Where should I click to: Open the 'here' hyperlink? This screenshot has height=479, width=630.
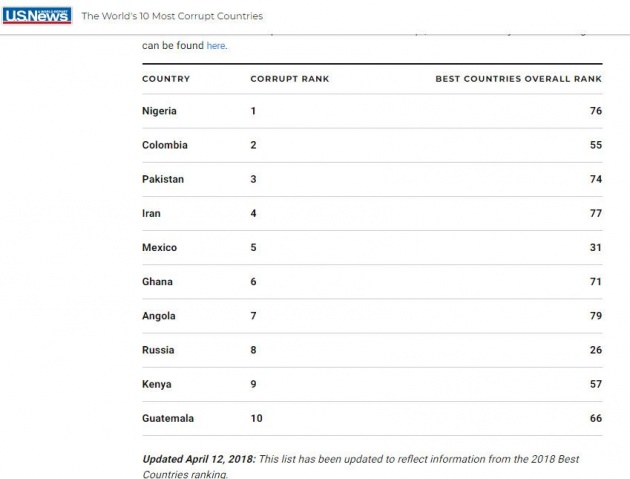pos(216,46)
